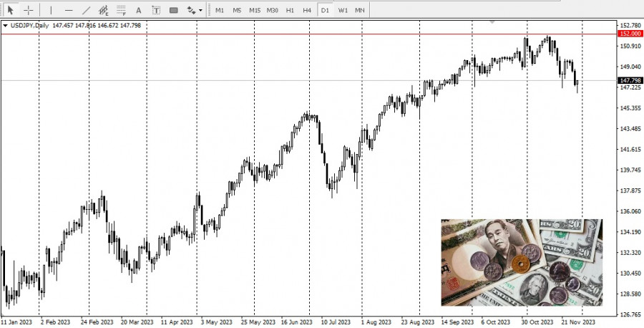Select the Rectangle shape tool
This screenshot has width=644, height=328.
pyautogui.click(x=174, y=10)
